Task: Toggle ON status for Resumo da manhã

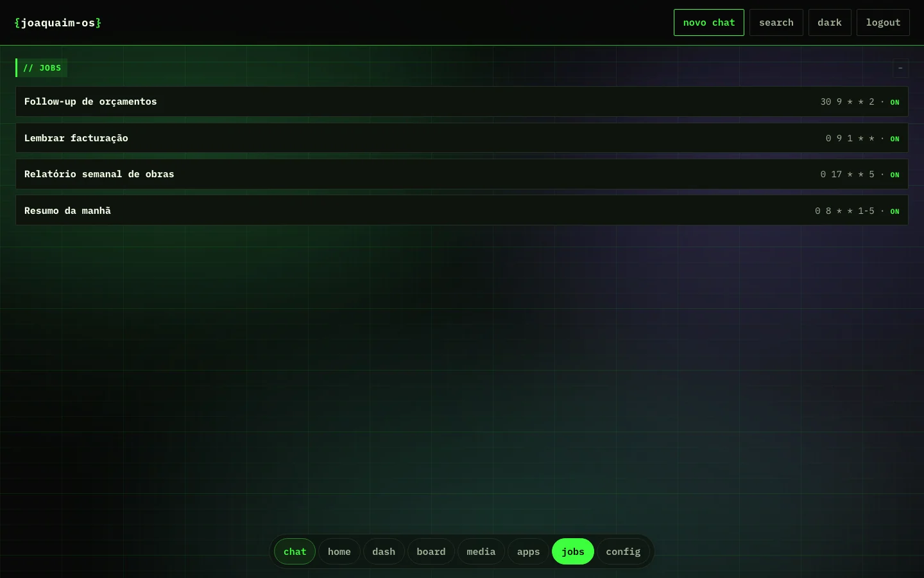Action: point(894,211)
